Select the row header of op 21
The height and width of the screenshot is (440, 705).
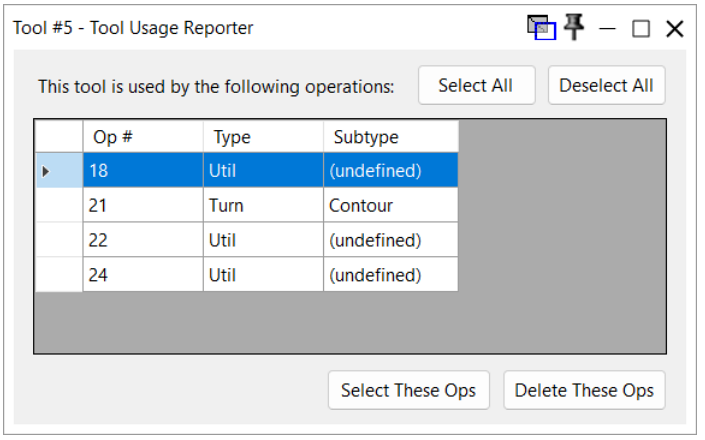click(x=59, y=205)
